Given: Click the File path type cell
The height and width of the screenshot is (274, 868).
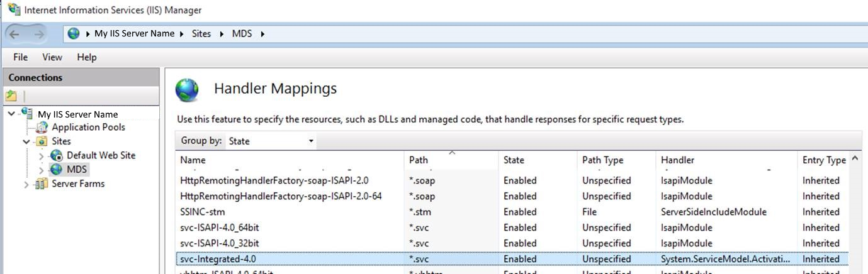Looking at the screenshot, I should pyautogui.click(x=589, y=212).
